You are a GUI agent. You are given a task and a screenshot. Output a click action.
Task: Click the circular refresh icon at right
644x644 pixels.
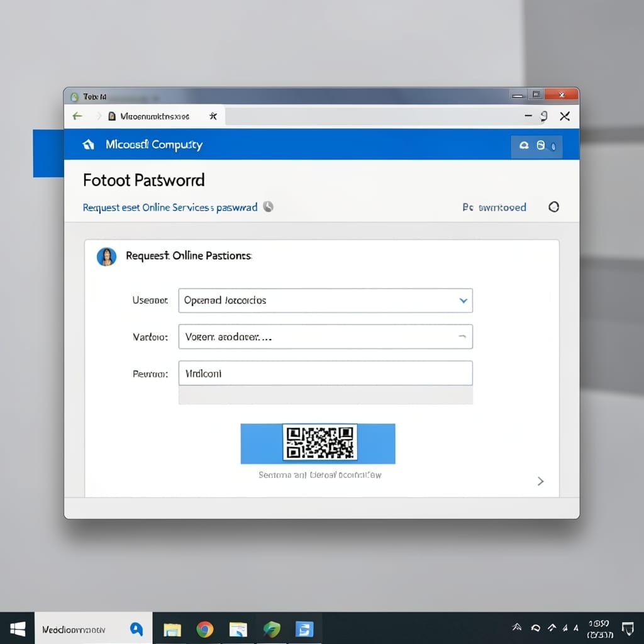pyautogui.click(x=553, y=206)
